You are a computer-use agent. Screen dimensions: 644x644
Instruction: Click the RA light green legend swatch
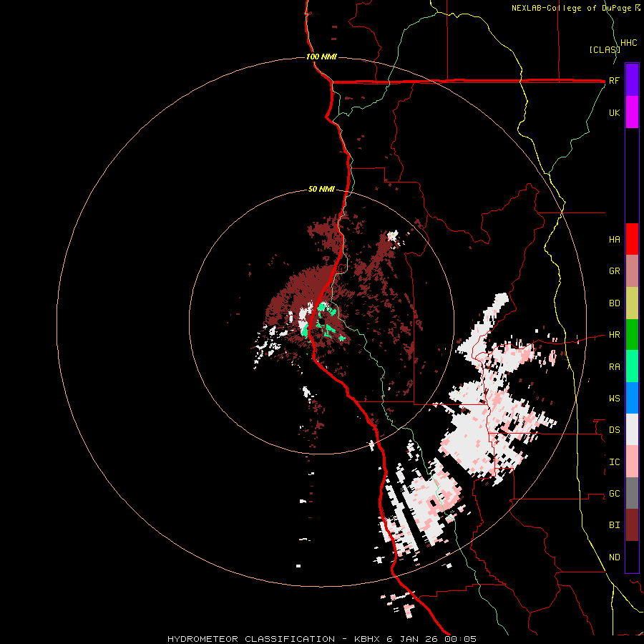[632, 366]
